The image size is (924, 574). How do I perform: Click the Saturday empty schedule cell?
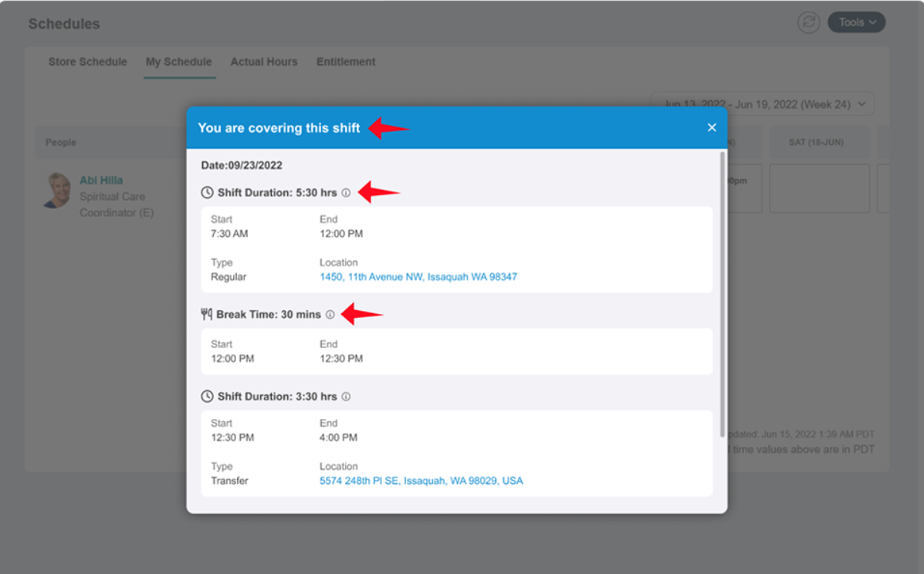coord(820,188)
